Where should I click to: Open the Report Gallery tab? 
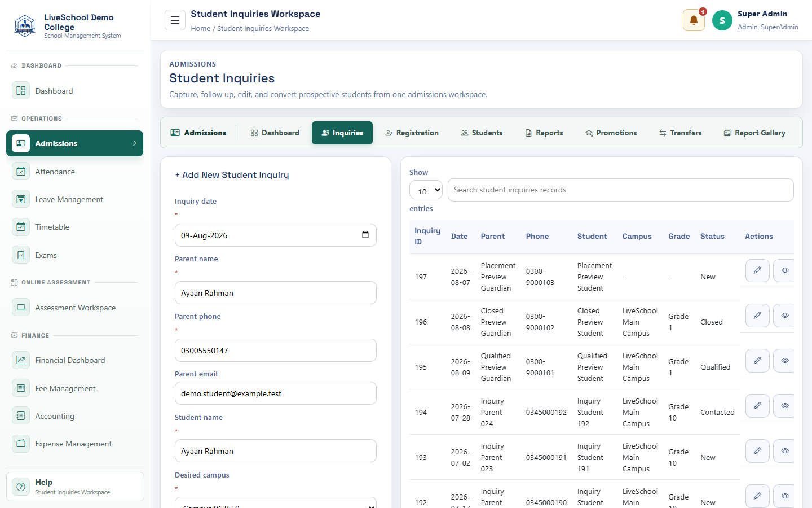754,133
